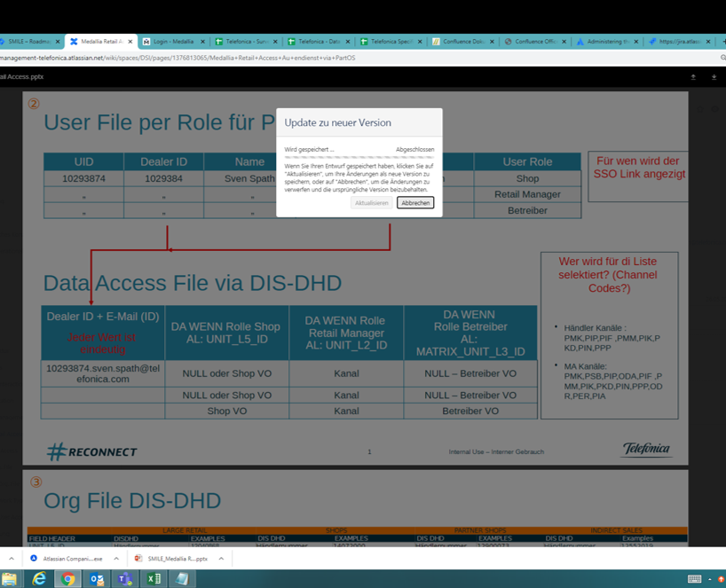Image resolution: width=726 pixels, height=588 pixels.
Task: Click the notepad app icon in the taskbar
Action: click(182, 579)
